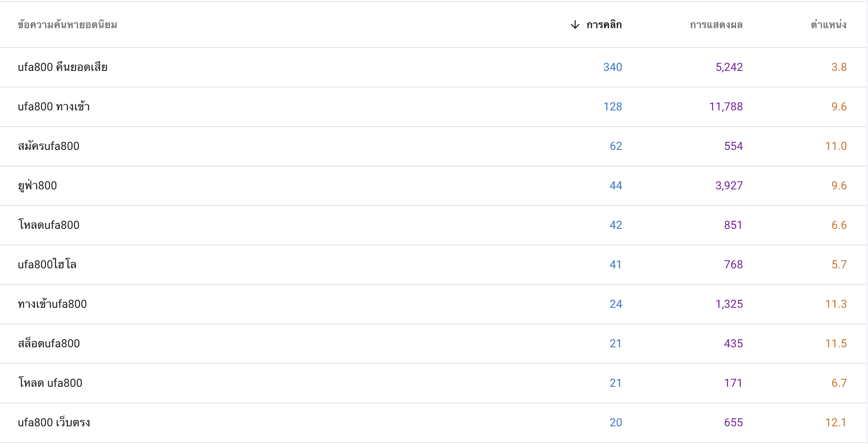
Task: Select the ufa800ไฮโล query row
Action: pos(433,265)
